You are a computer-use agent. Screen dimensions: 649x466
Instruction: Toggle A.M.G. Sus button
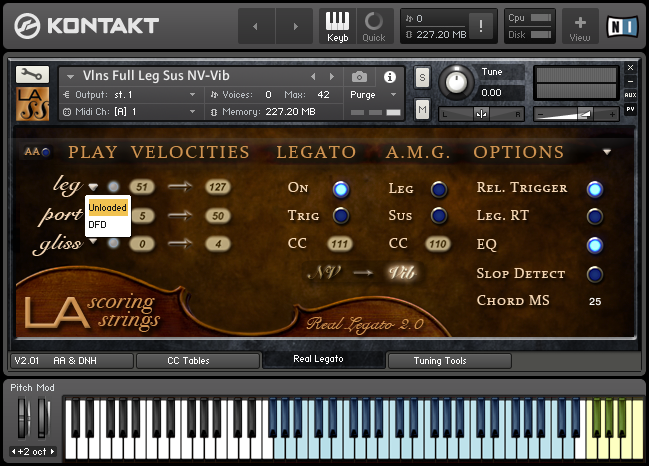(x=439, y=216)
